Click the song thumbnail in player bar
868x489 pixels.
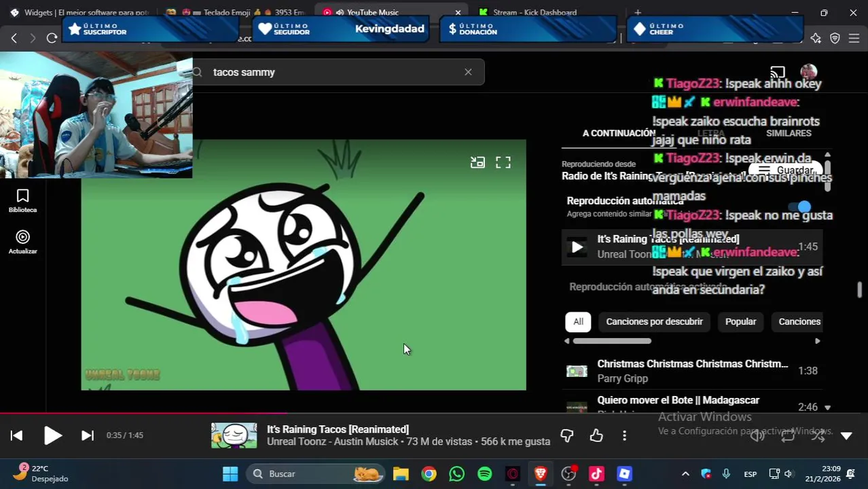(234, 435)
